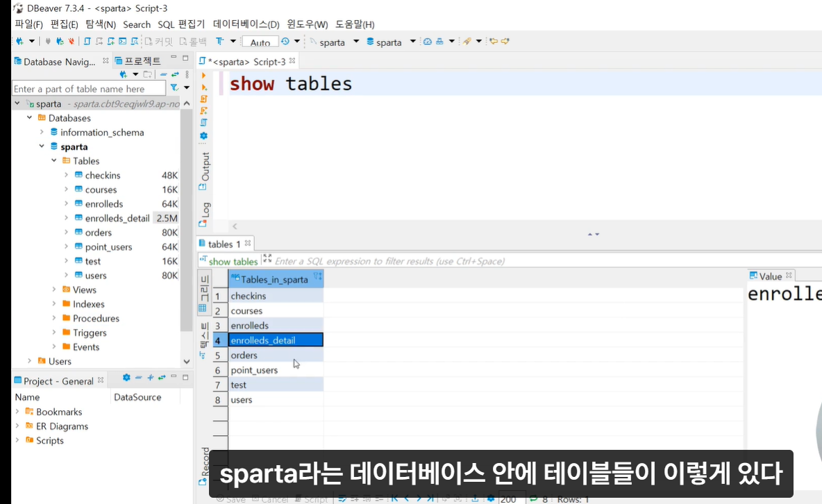Open the 데이터베이스(D) menu

click(246, 24)
